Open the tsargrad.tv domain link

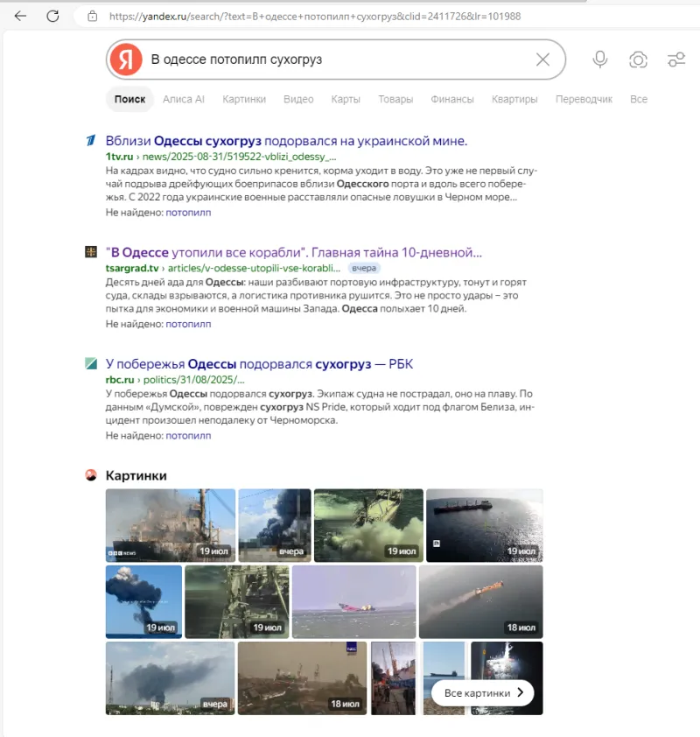(x=132, y=268)
